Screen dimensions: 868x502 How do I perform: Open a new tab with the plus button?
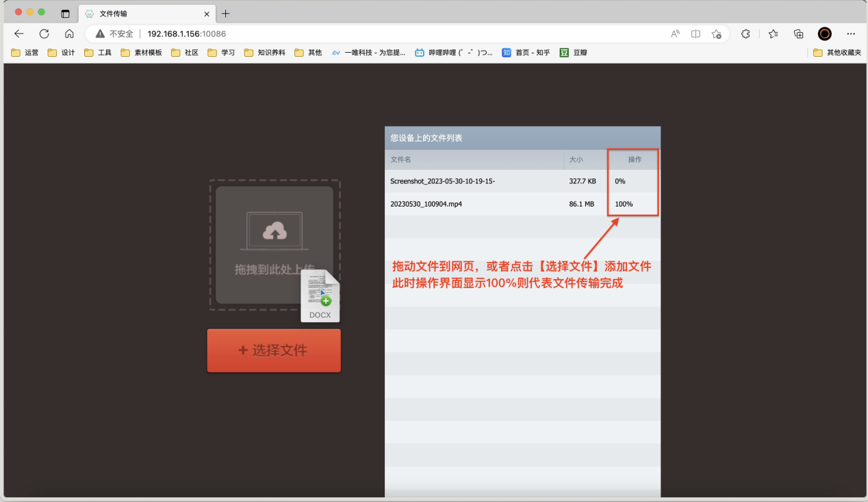226,12
